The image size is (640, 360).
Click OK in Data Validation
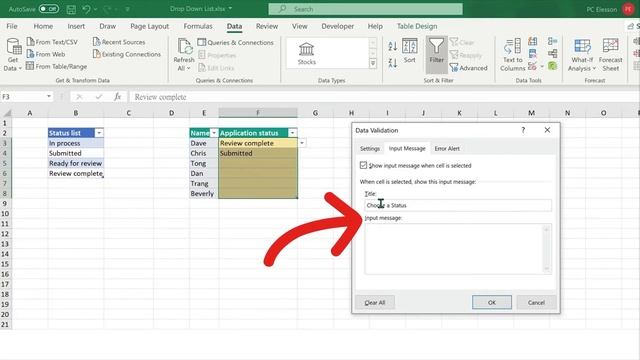coord(492,302)
